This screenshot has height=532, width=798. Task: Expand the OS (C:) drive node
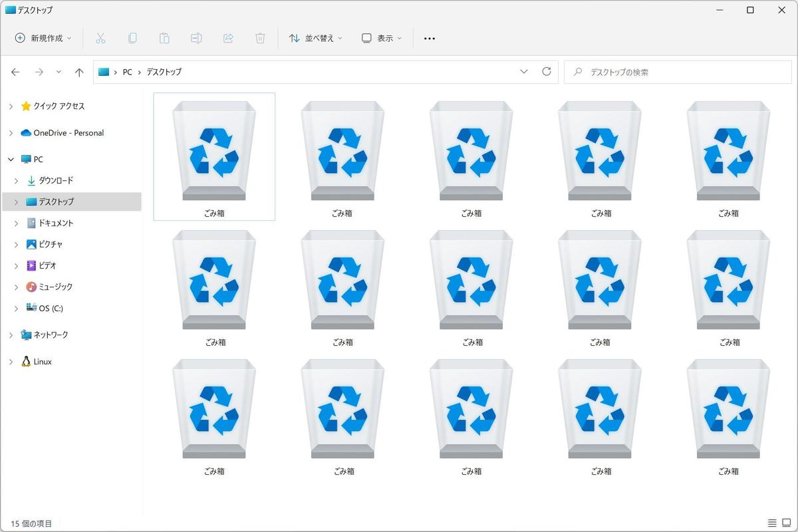17,309
